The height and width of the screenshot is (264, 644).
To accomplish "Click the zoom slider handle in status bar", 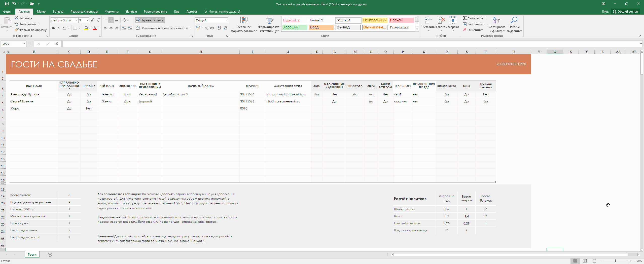I will [615, 261].
